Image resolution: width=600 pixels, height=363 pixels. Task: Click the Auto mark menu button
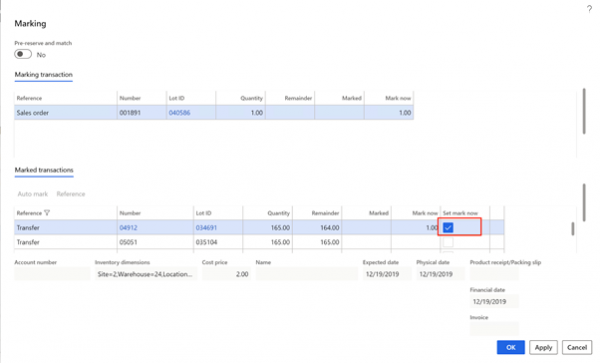33,194
